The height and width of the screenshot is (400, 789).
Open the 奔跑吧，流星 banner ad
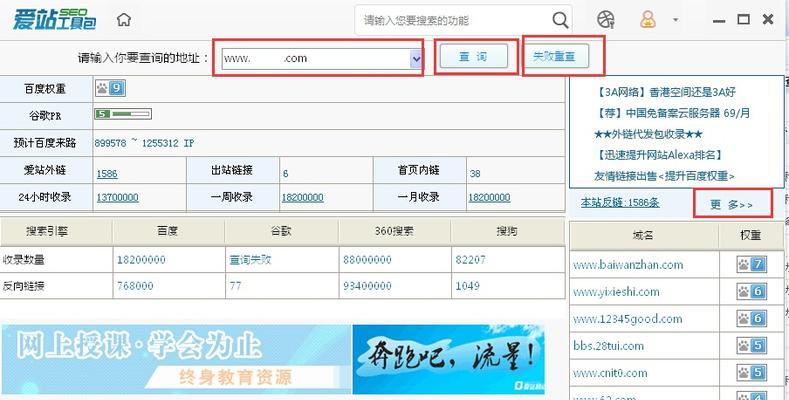pos(448,359)
